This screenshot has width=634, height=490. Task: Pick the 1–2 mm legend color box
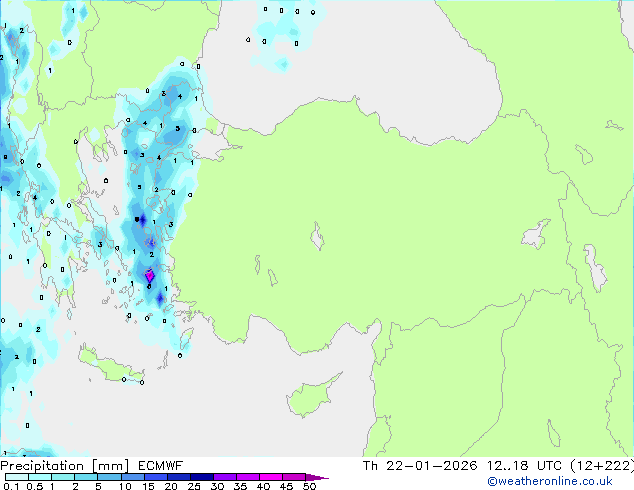(x=63, y=477)
